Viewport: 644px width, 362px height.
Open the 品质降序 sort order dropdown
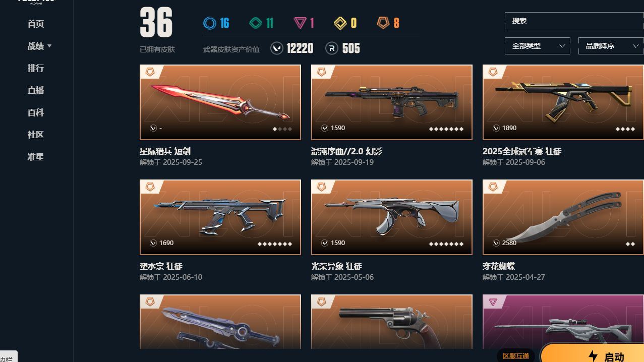click(x=611, y=46)
